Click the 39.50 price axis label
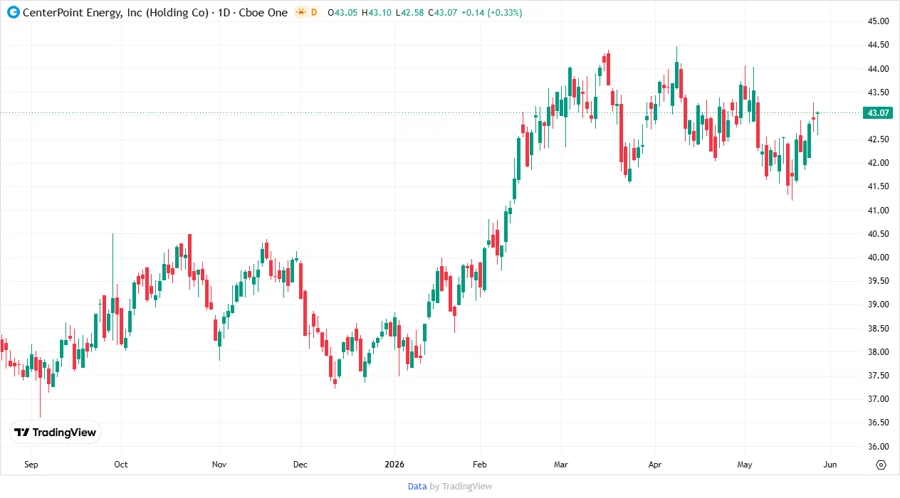Viewport: 900px width, 498px height. coord(878,281)
